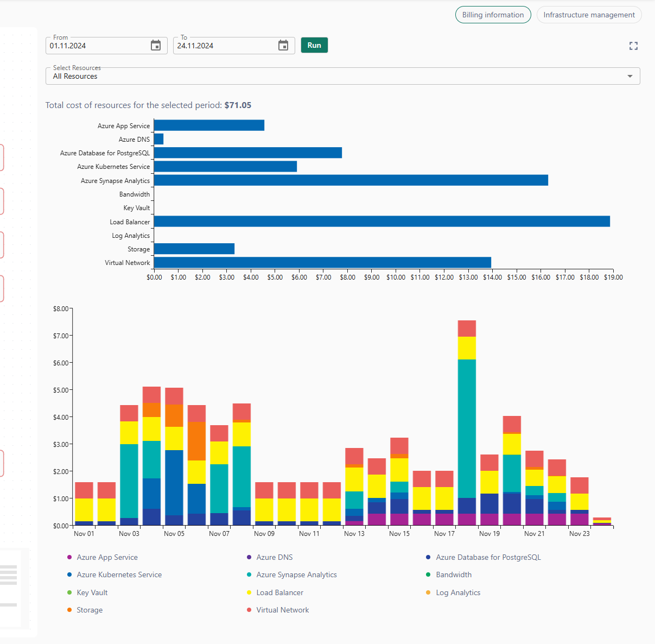Click the Azure DNS horizontal bar

click(x=158, y=139)
